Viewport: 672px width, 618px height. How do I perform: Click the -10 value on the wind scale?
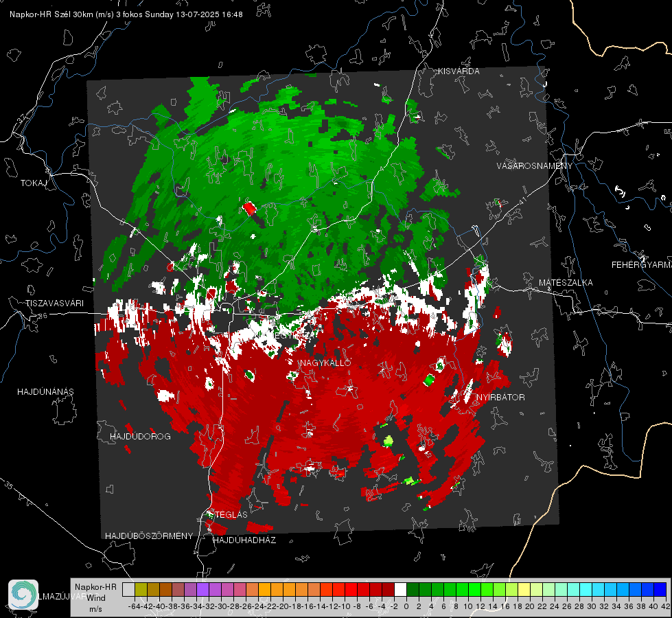click(x=344, y=606)
